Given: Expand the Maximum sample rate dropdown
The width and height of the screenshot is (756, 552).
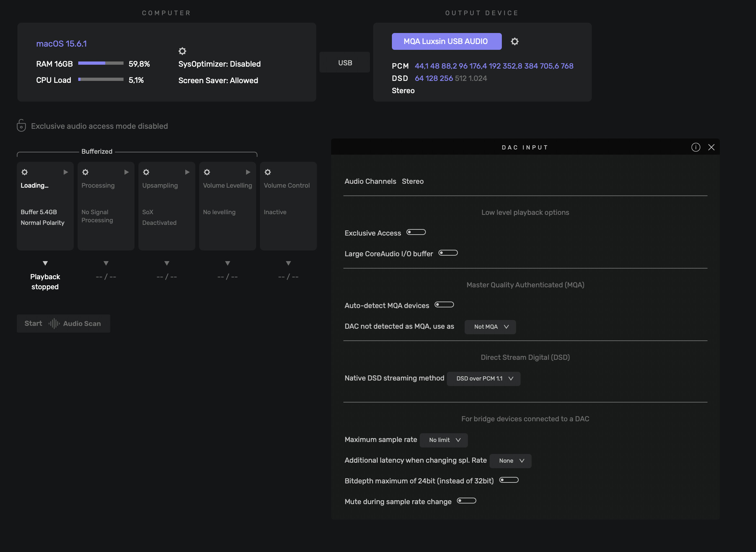Looking at the screenshot, I should pos(443,440).
